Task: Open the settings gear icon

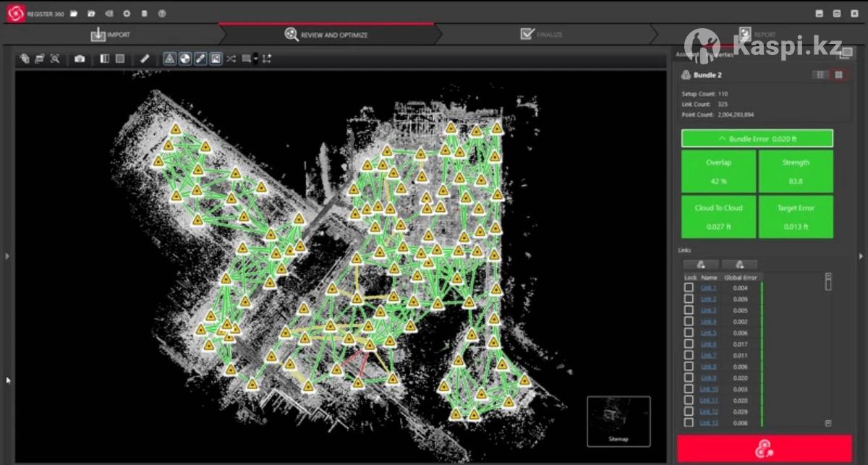Action: point(127,13)
